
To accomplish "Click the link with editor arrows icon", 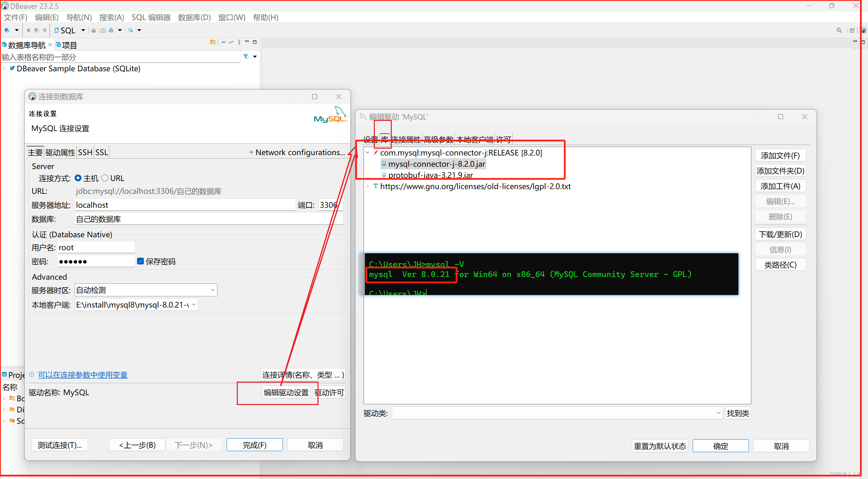I will click(x=231, y=42).
